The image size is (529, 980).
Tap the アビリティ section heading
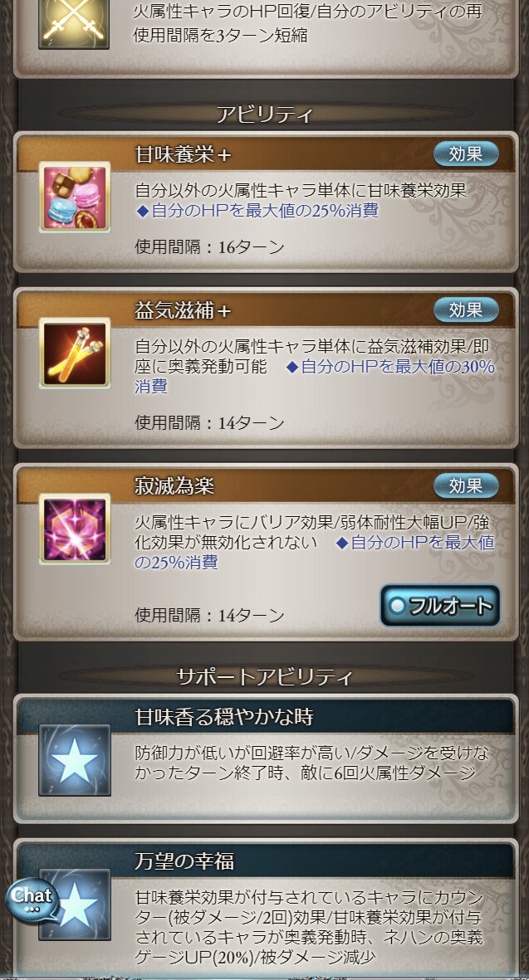[264, 115]
